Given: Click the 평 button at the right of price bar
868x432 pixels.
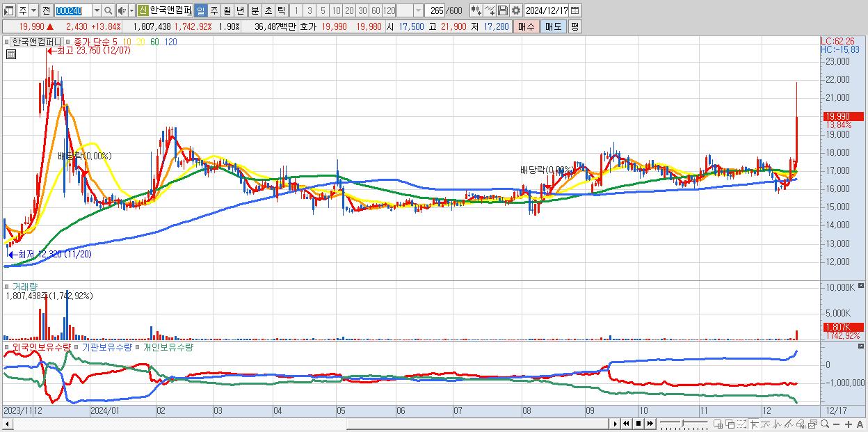Looking at the screenshot, I should pyautogui.click(x=574, y=26).
